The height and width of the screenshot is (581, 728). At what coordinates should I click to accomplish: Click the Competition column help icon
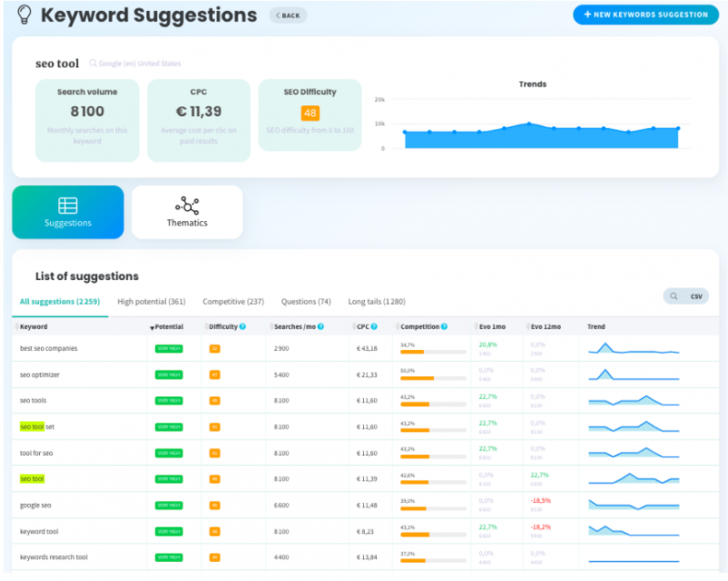pyautogui.click(x=444, y=326)
